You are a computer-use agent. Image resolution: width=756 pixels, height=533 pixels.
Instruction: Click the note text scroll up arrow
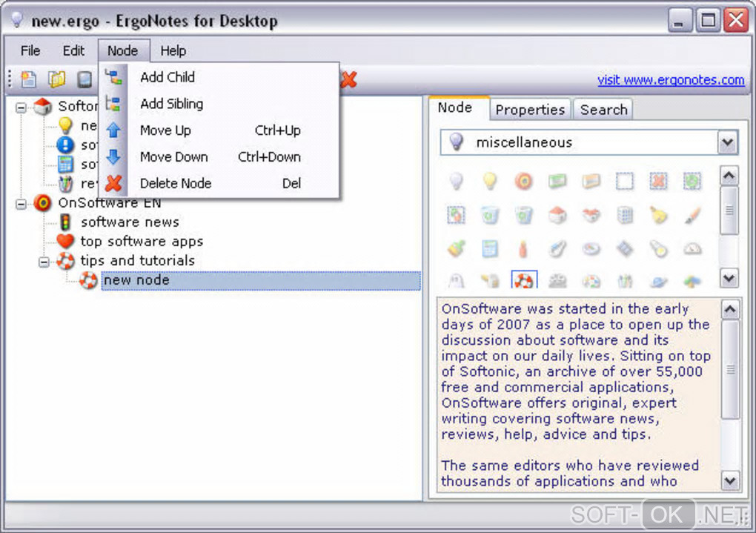click(730, 308)
